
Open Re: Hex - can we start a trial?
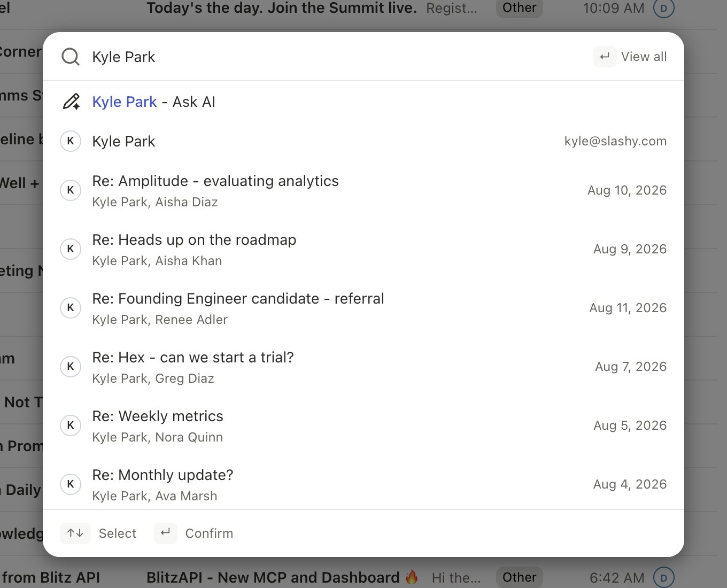[x=363, y=367]
